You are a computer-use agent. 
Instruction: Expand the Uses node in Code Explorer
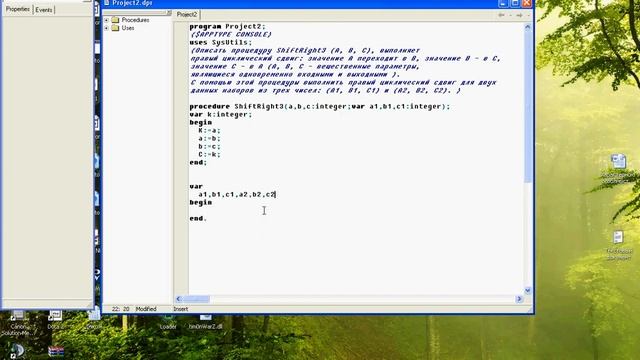tap(107, 28)
